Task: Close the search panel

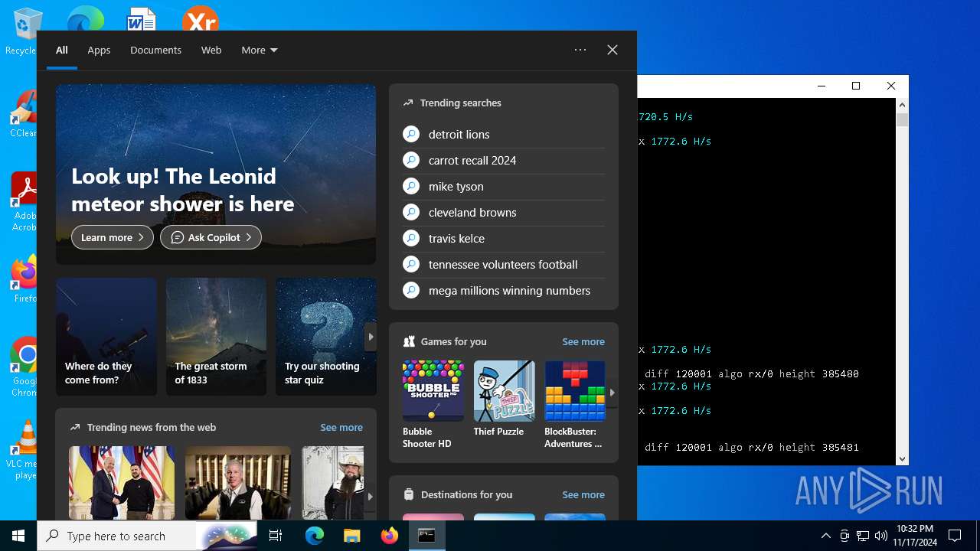Action: click(612, 50)
